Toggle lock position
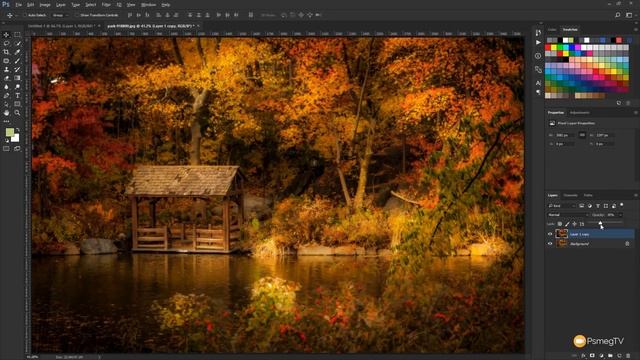 click(x=574, y=224)
